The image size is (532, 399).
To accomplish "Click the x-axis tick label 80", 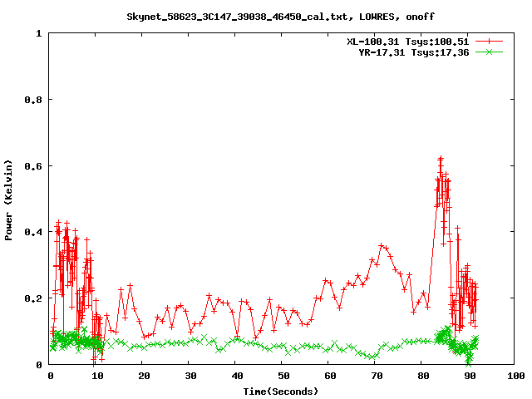I will click(x=423, y=376).
